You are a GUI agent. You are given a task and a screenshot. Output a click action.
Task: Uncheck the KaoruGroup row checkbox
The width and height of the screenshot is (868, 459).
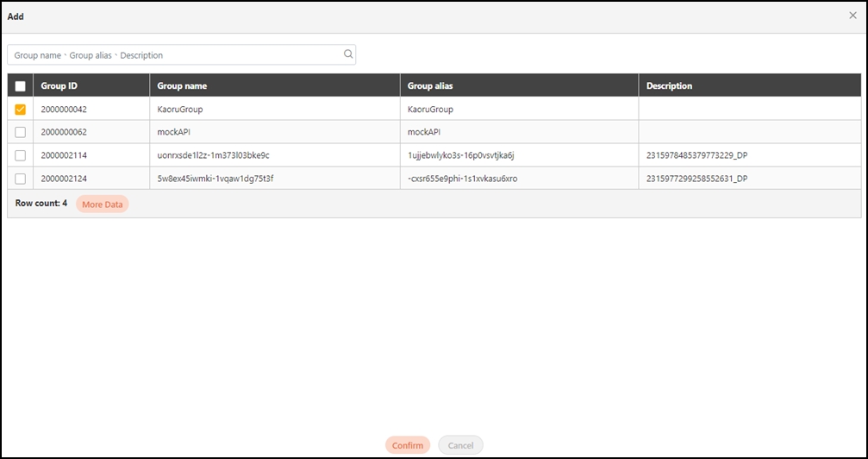[21, 110]
